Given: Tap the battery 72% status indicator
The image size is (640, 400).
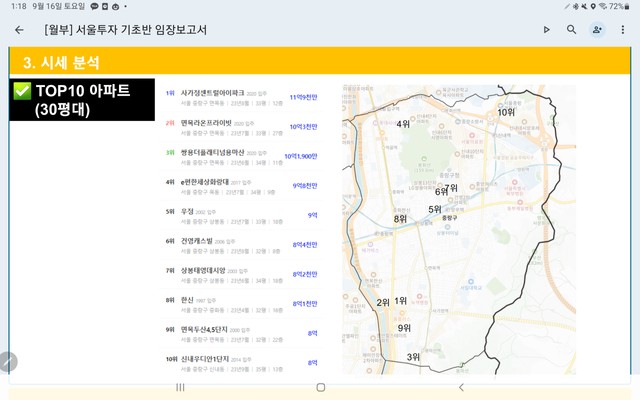Looking at the screenshot, I should click(619, 6).
